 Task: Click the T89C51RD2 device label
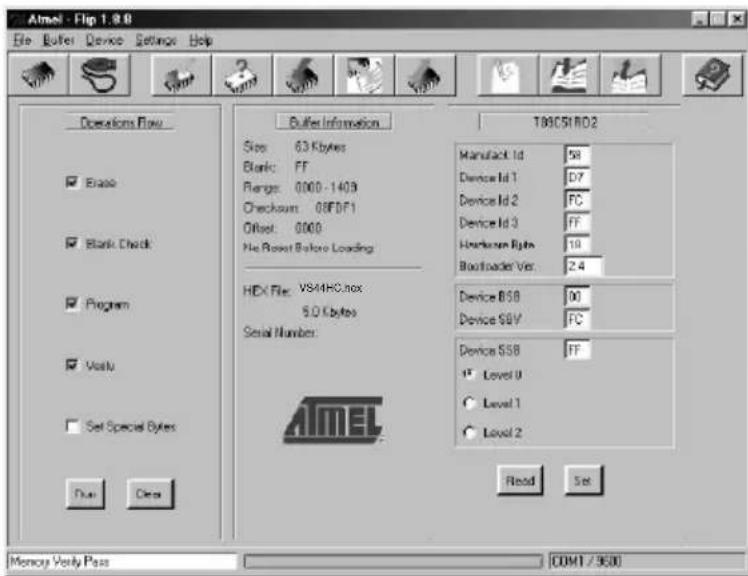coord(564,122)
